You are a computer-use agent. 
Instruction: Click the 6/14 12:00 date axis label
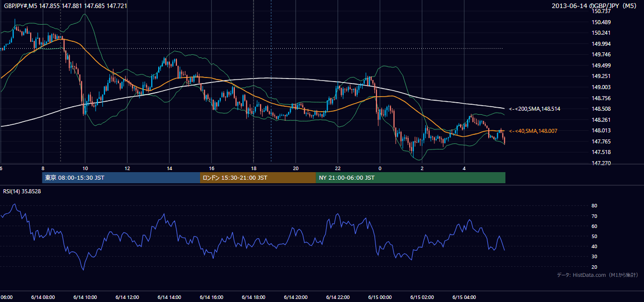[127, 297]
